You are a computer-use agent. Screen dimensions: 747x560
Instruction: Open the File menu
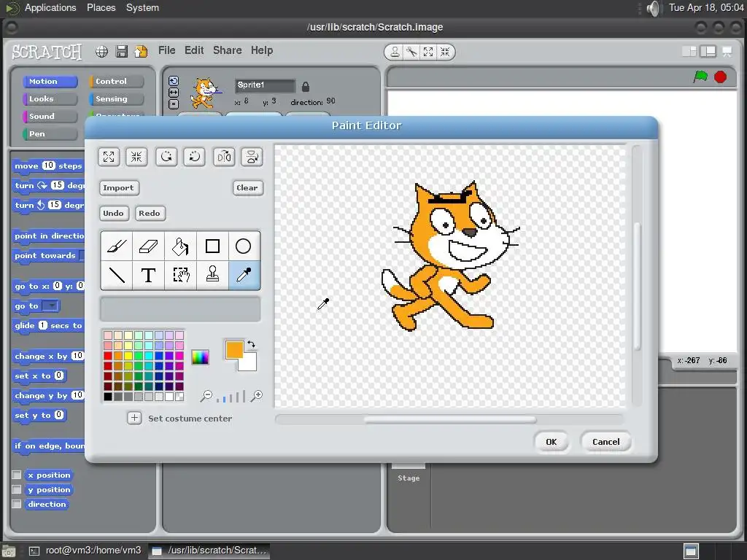pos(167,50)
